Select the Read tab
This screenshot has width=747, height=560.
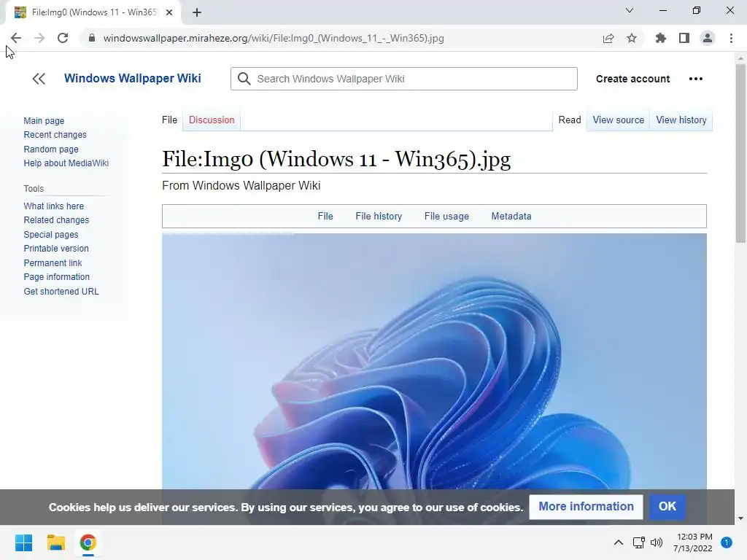569,120
